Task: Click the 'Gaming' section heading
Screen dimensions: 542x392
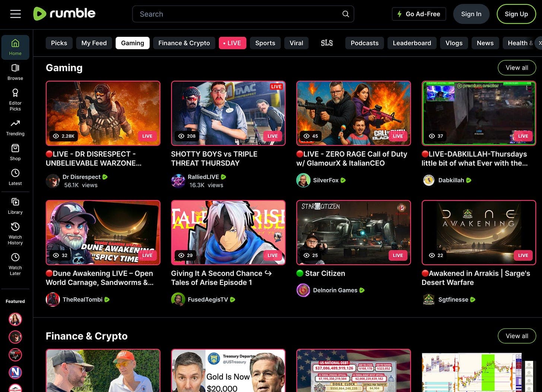Action: [64, 68]
